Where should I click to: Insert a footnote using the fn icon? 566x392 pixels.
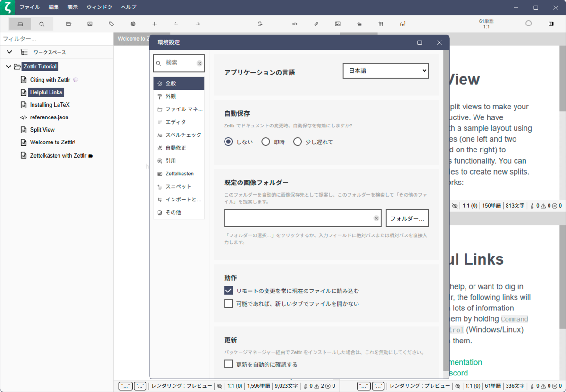pyautogui.click(x=402, y=24)
